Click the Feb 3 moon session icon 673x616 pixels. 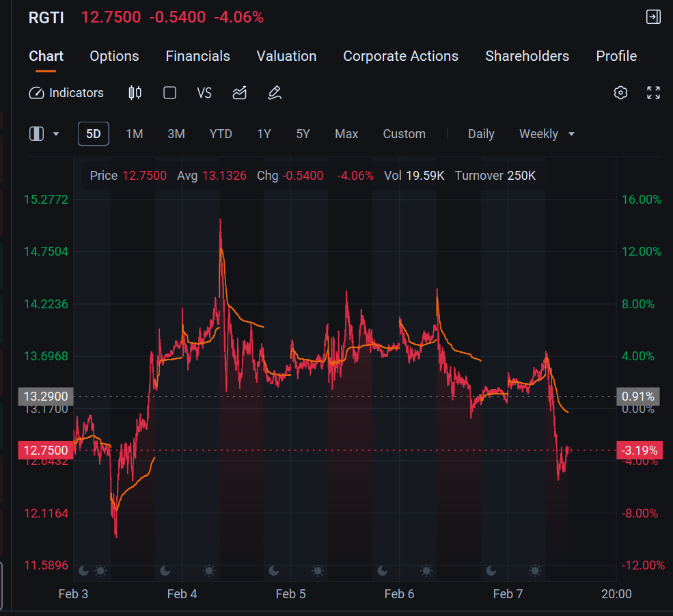point(83,570)
